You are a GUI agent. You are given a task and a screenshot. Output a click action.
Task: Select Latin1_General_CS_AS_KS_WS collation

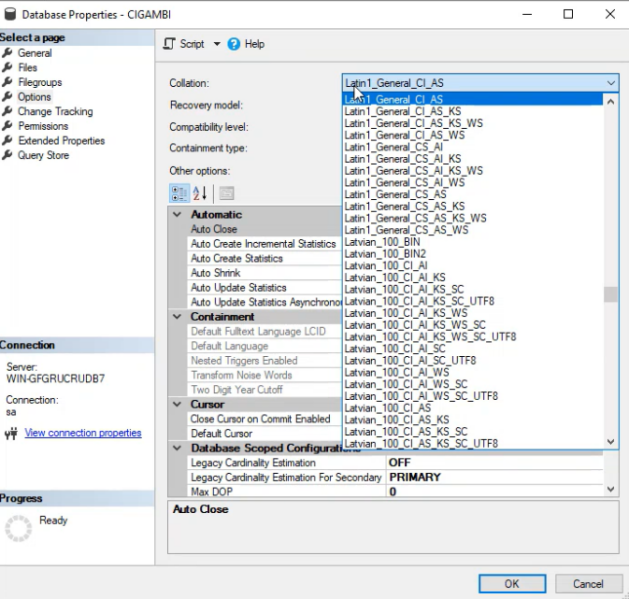(473, 218)
